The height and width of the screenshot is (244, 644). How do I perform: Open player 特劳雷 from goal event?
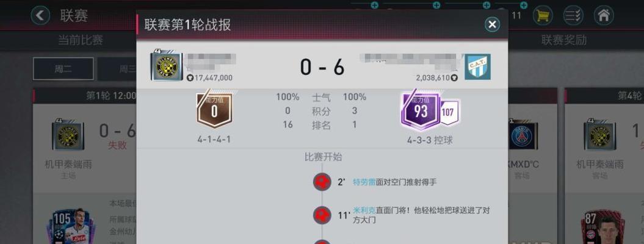(x=364, y=182)
